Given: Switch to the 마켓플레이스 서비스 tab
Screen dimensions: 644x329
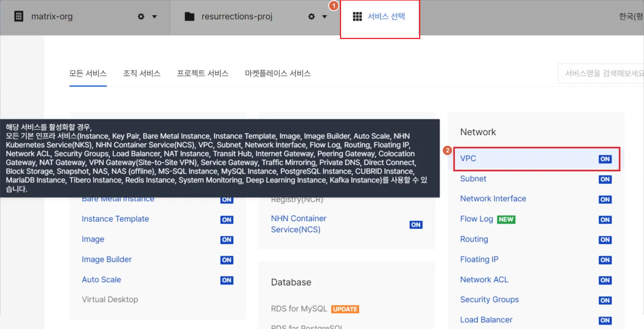Looking at the screenshot, I should click(x=278, y=73).
